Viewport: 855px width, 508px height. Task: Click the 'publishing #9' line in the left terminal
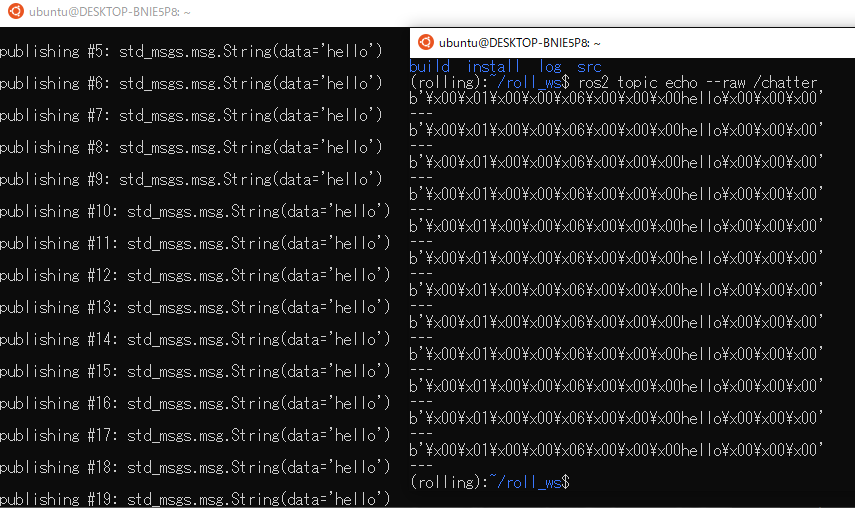click(x=191, y=179)
